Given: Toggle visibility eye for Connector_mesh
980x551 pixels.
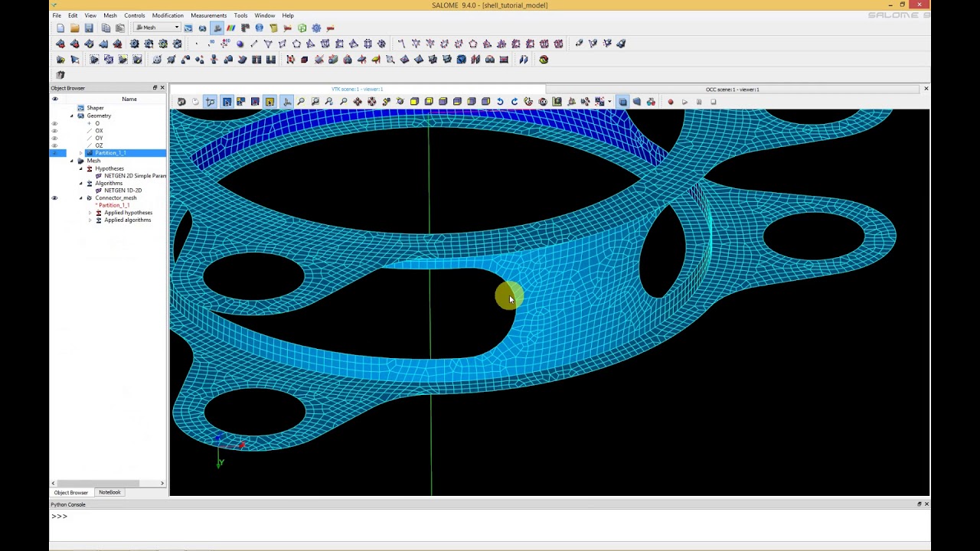Looking at the screenshot, I should pyautogui.click(x=54, y=198).
